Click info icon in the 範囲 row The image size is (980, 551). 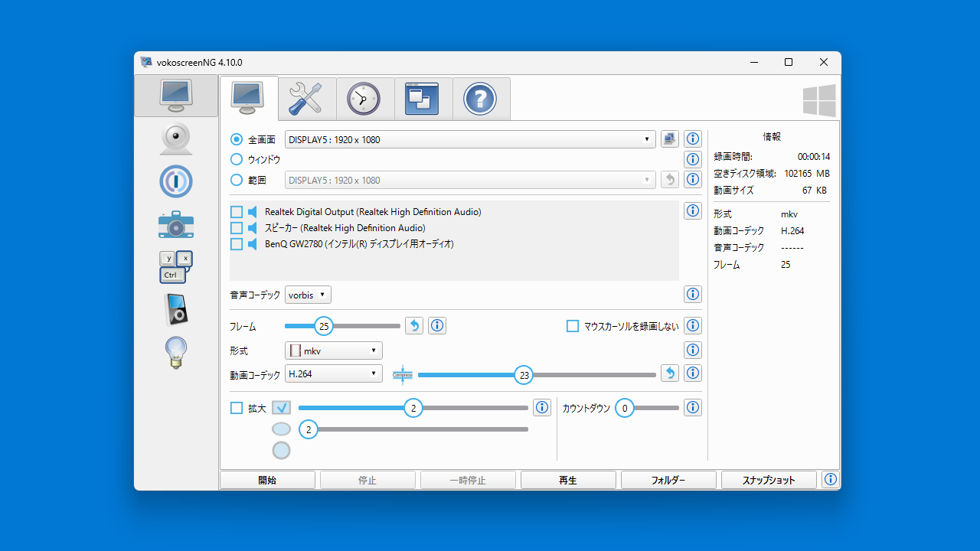[693, 180]
